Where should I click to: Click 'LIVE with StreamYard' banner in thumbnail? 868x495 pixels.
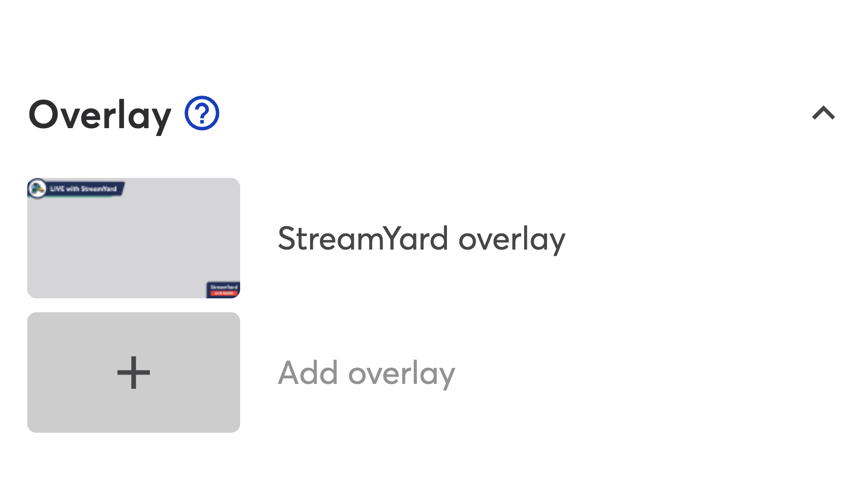click(x=83, y=188)
